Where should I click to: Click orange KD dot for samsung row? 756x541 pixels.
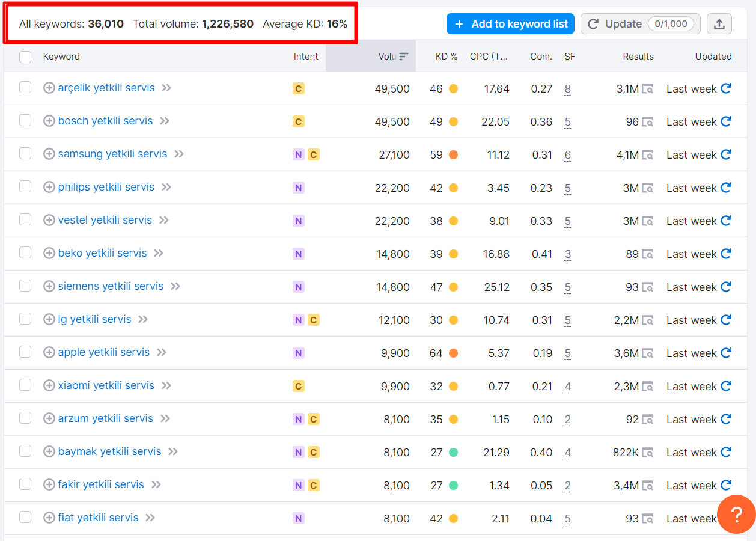[453, 155]
